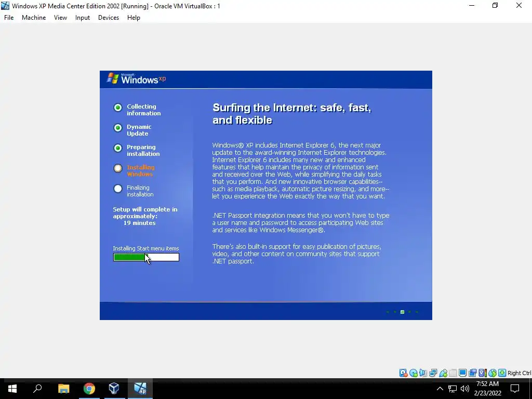532x399 pixels.
Task: Click the hard disk activity status icon
Action: tap(403, 373)
